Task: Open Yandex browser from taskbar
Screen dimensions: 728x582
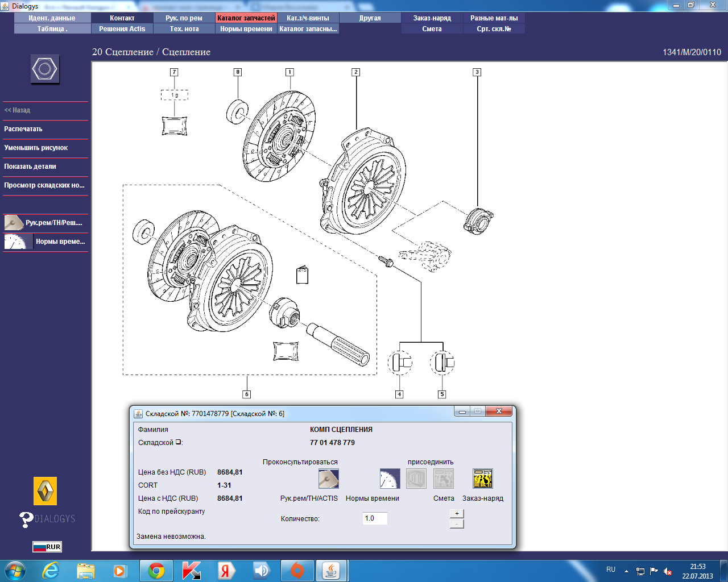Action: click(226, 571)
